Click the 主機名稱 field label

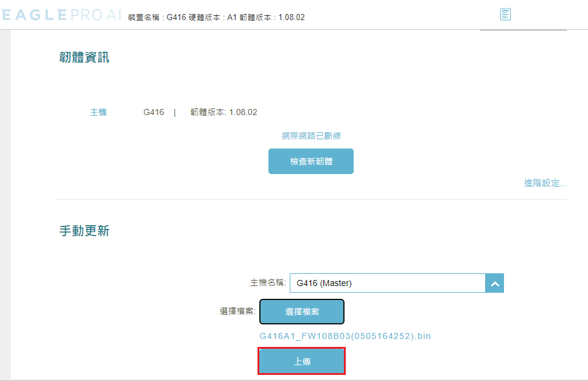[x=268, y=283]
